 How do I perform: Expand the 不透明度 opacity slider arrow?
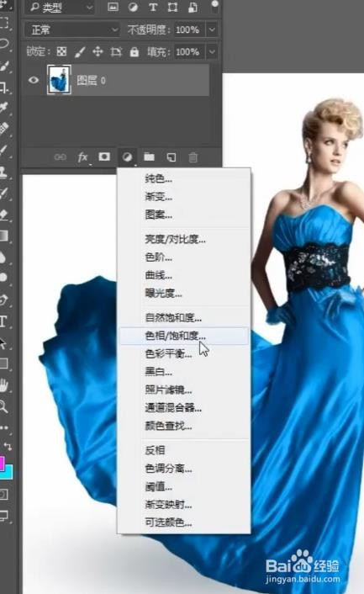pyautogui.click(x=212, y=29)
